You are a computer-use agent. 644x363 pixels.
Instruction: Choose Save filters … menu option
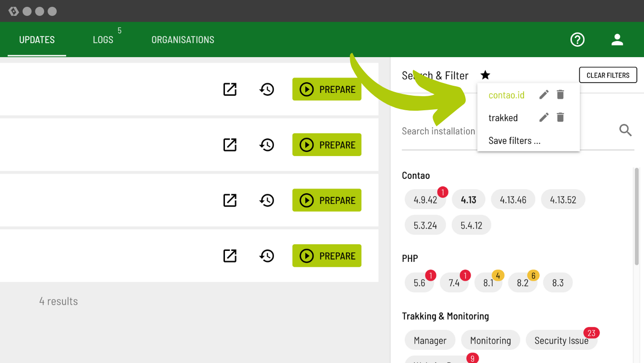(x=514, y=141)
